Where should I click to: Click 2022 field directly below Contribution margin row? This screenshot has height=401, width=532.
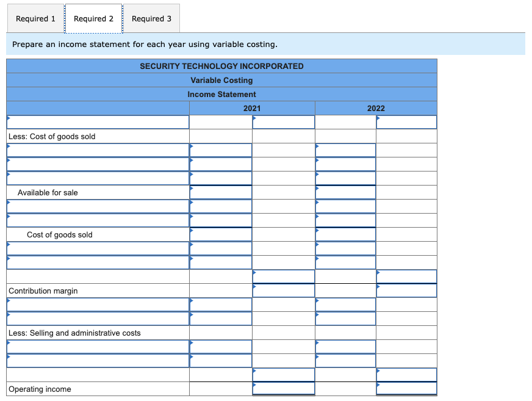(x=345, y=305)
